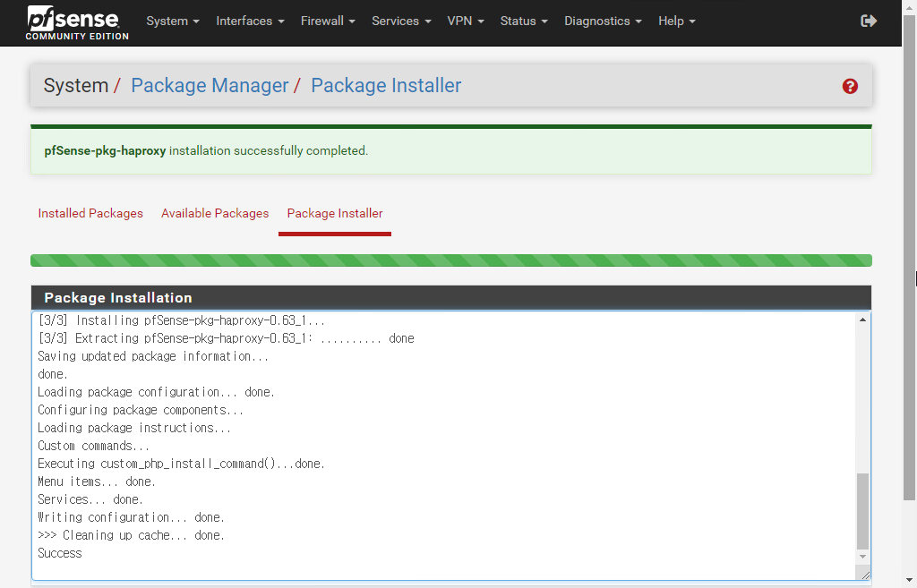Click the page vertical scrollbar thumb
The height and width of the screenshot is (588, 917).
[x=910, y=257]
